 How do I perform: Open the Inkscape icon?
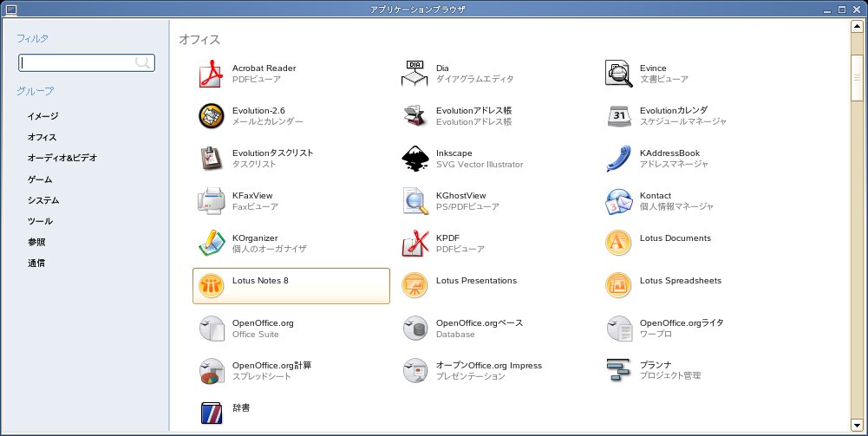414,159
